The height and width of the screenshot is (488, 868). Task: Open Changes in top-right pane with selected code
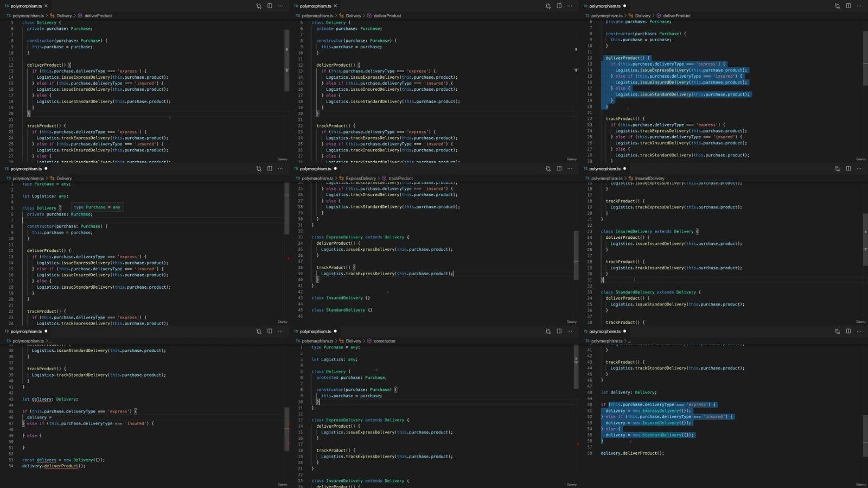pyautogui.click(x=837, y=6)
